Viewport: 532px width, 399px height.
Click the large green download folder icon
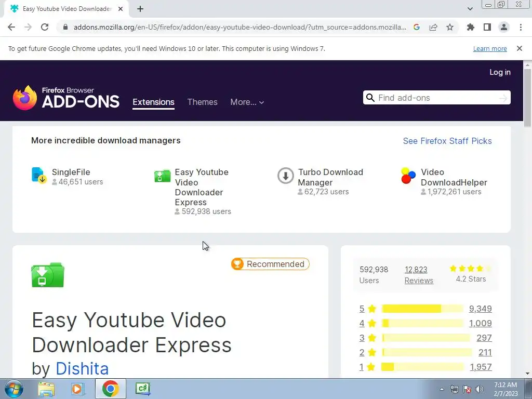click(47, 275)
